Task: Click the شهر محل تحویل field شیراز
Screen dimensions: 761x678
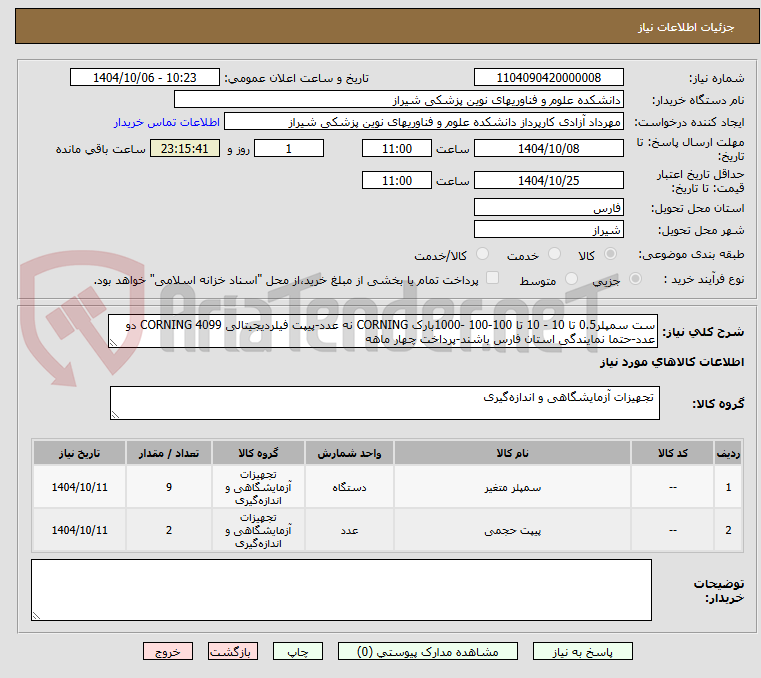Action: pos(548,230)
